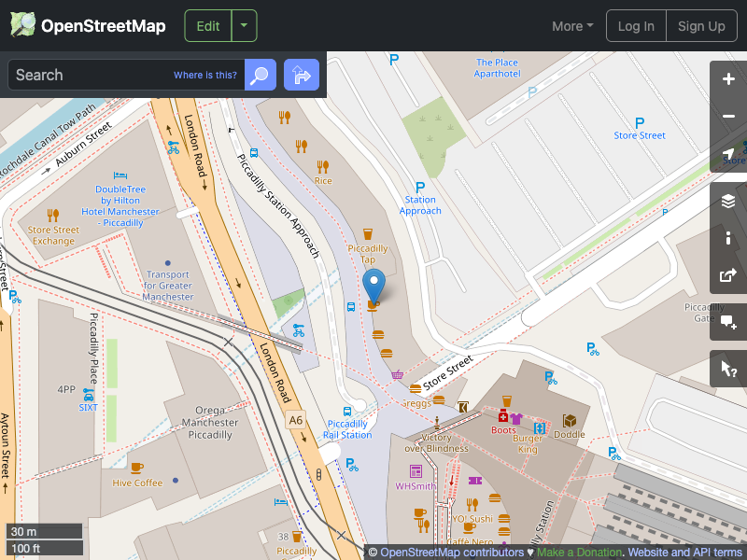Open the More menu

[571, 26]
